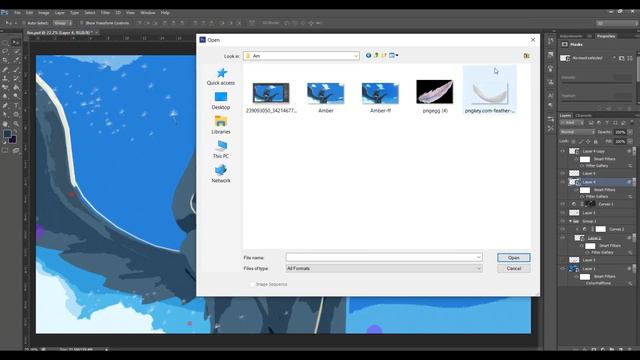Open the Auto-Select Group dropdown

63,23
